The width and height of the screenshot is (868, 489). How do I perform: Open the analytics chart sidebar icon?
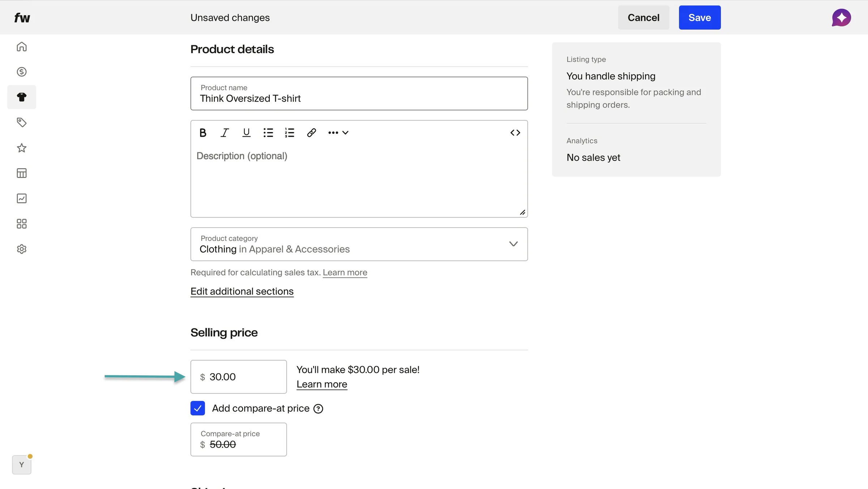[x=22, y=198]
